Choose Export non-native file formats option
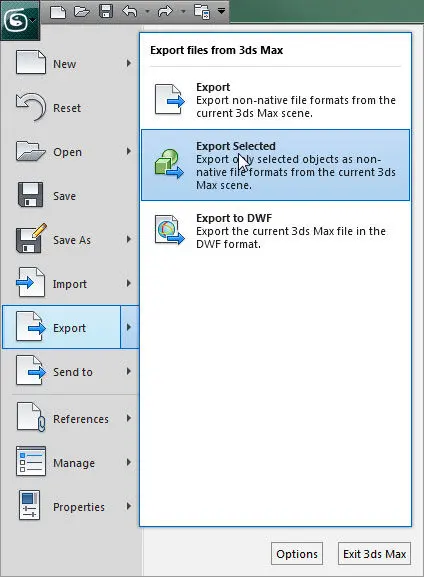Viewport: 424px width, 577px height. click(x=275, y=100)
